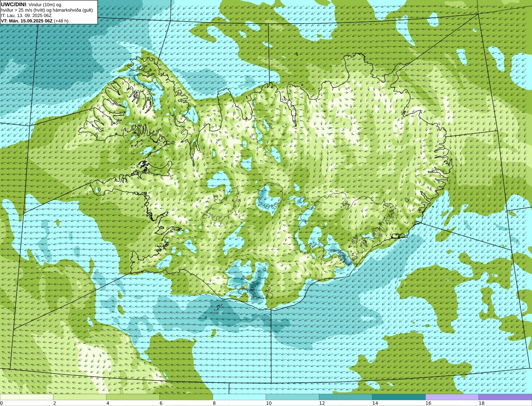Screen dimensions: 532x406
Task: Click the "4" label on the color scale
Action: (108, 403)
